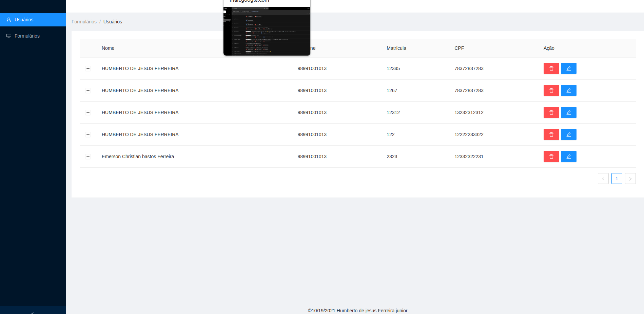Edit the user row with Matrícula 1267

(x=568, y=90)
